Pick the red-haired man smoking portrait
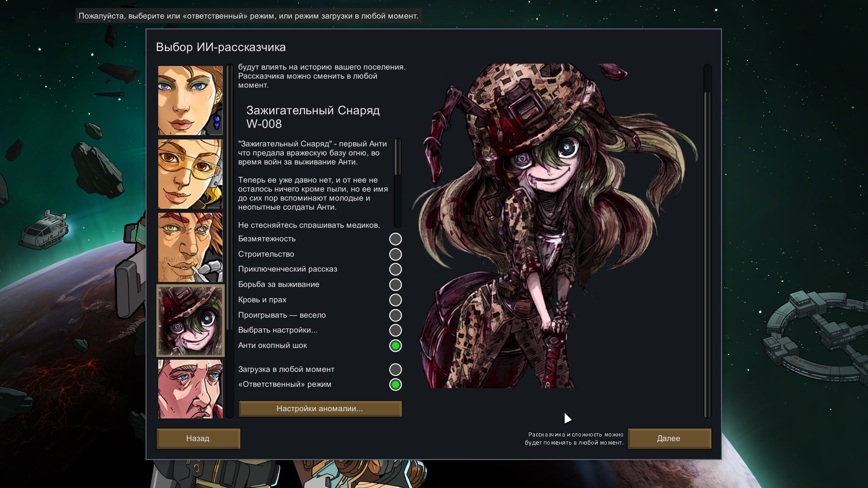 190,247
